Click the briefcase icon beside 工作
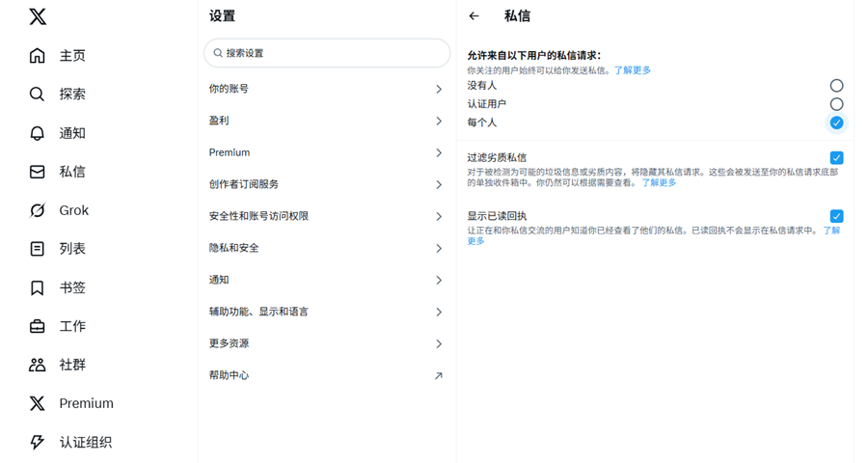The height and width of the screenshot is (463, 868). [37, 326]
